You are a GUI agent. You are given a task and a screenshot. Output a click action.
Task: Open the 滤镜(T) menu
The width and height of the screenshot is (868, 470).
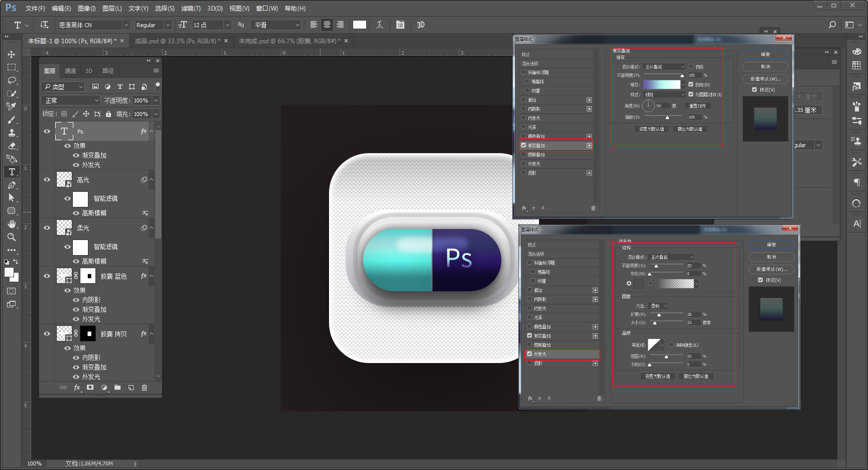point(191,9)
